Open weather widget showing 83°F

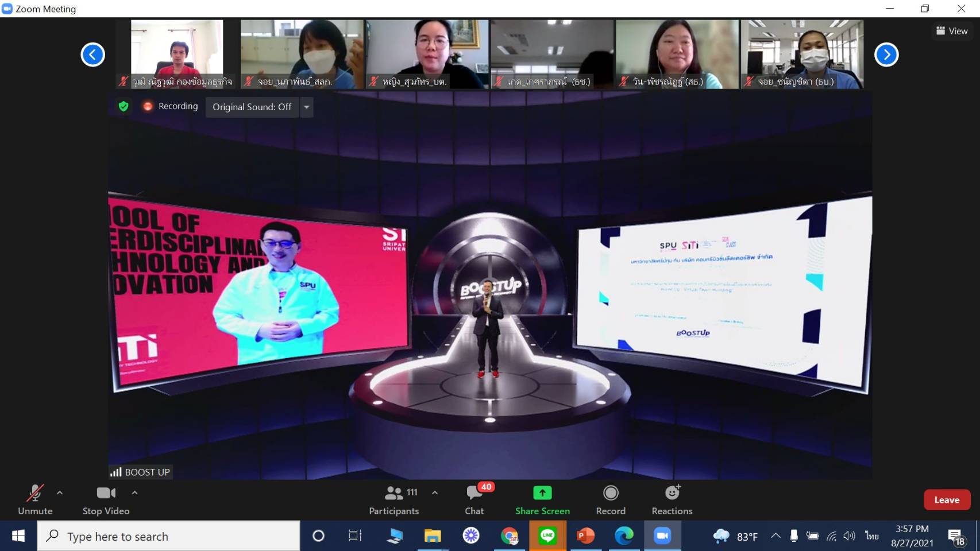735,536
